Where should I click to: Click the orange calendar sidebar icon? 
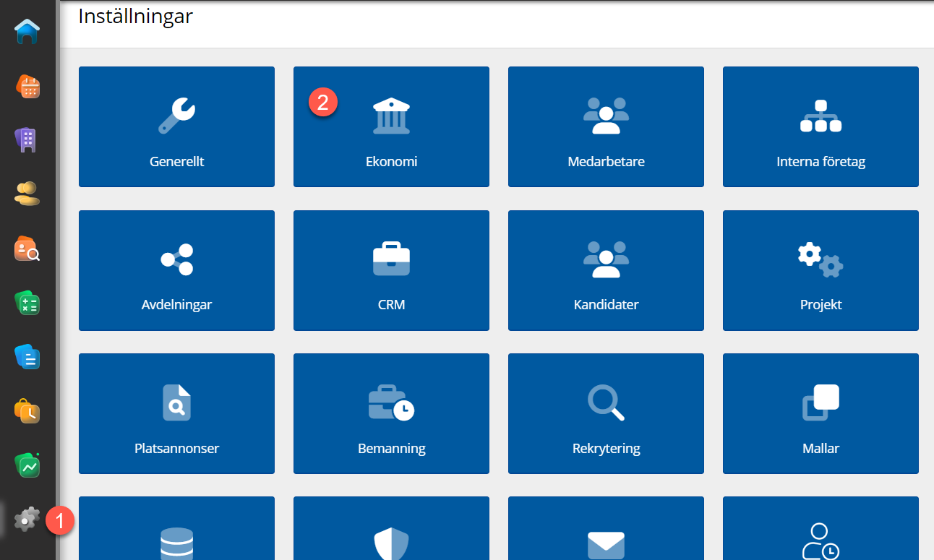pos(27,87)
